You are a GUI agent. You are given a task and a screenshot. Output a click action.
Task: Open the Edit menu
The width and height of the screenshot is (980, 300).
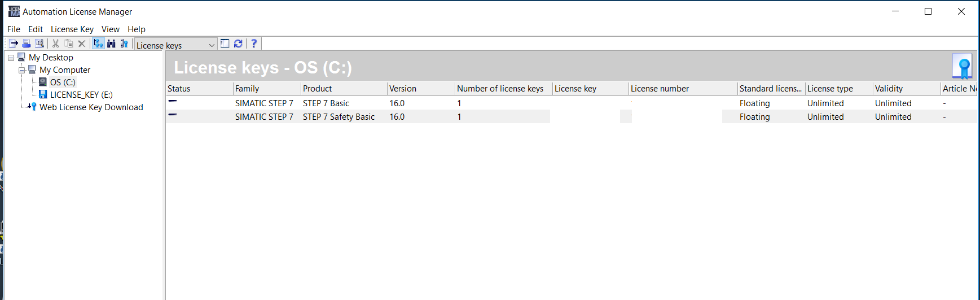tap(36, 29)
